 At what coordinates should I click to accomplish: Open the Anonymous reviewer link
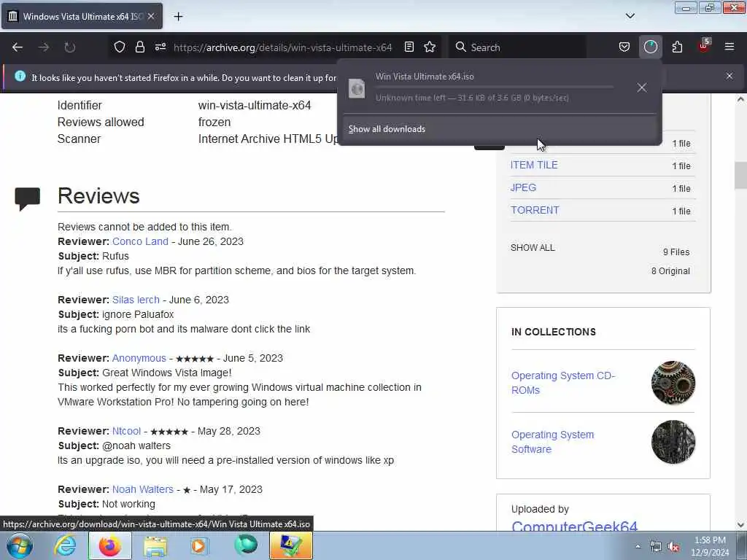139,358
